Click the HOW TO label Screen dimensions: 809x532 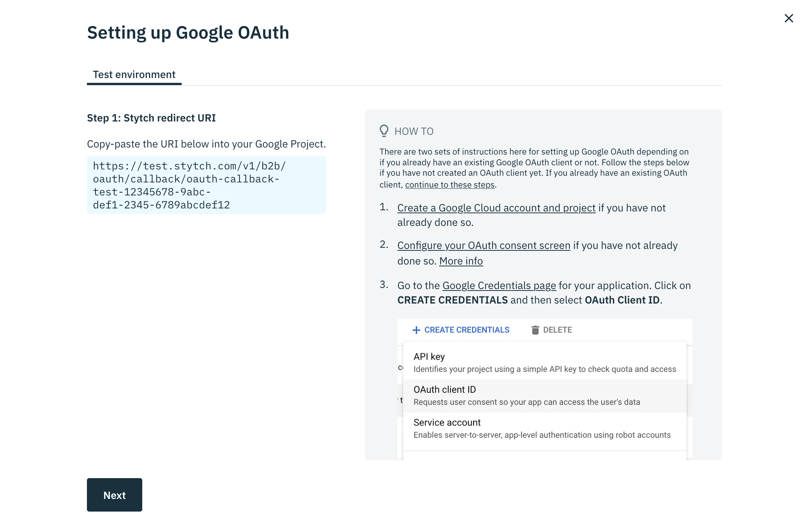(x=414, y=131)
